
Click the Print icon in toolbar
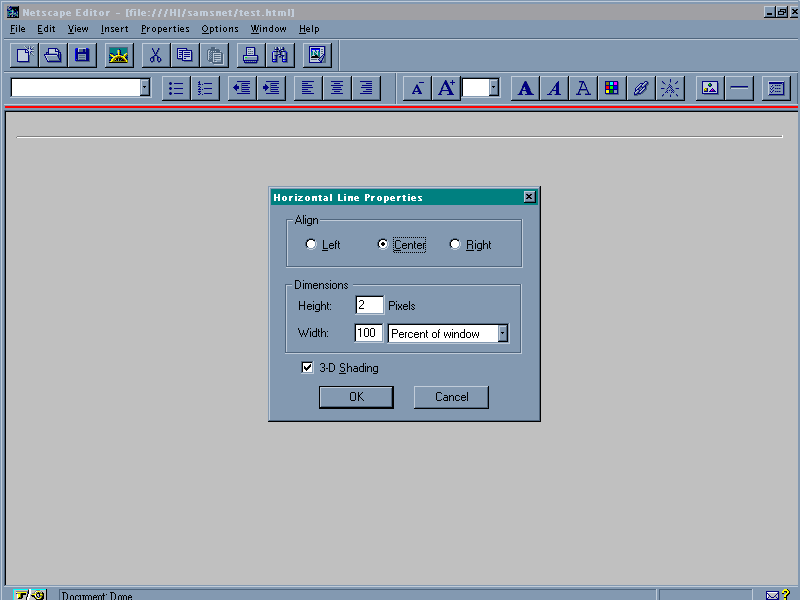(249, 55)
